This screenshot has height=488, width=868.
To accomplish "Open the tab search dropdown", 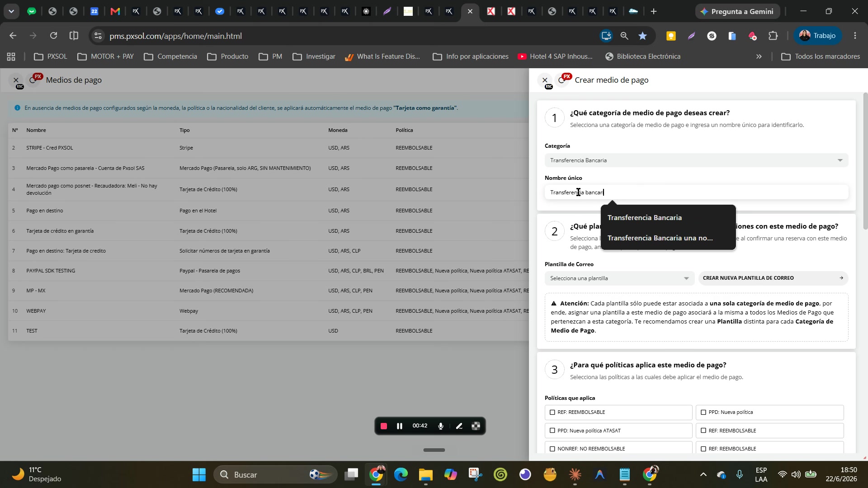I will pos(11,11).
